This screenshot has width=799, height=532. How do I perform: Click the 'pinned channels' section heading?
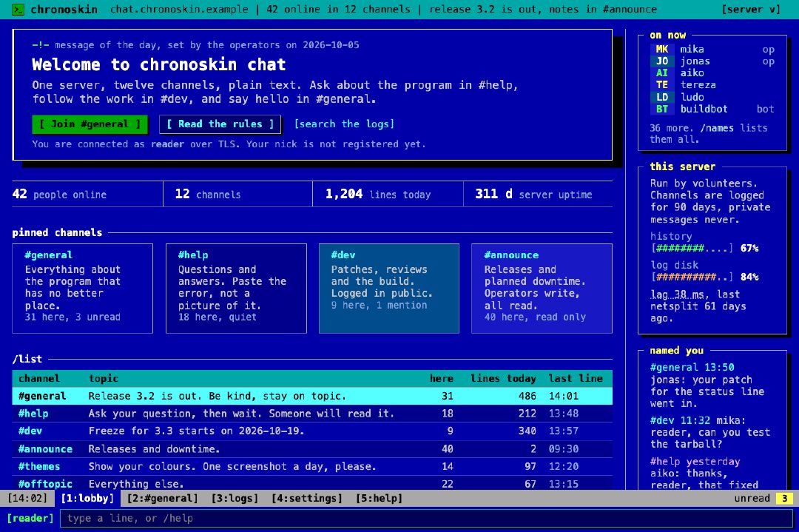click(57, 232)
